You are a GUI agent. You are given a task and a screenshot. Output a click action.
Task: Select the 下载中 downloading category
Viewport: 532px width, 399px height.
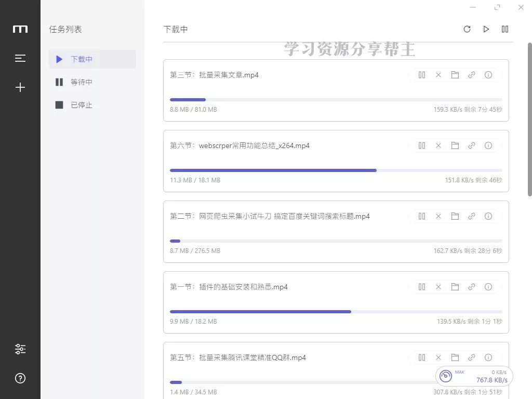click(82, 59)
